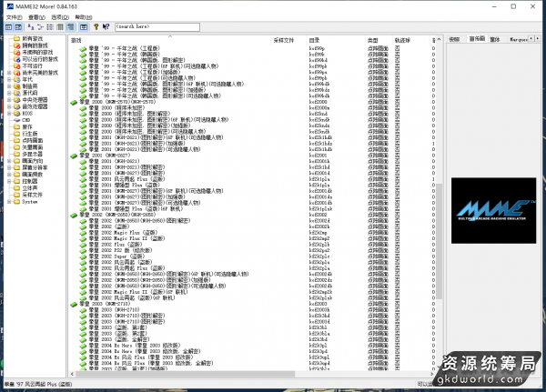Viewport: 546px width, 392px height.
Task: Open the 选项 menu
Action: click(x=60, y=17)
